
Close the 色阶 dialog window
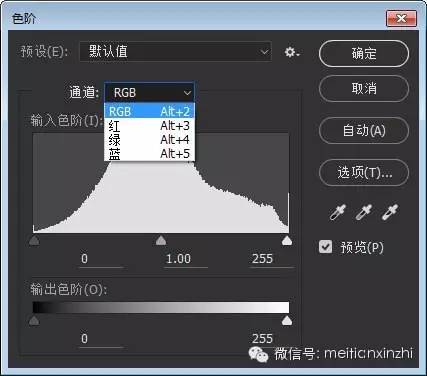click(401, 18)
